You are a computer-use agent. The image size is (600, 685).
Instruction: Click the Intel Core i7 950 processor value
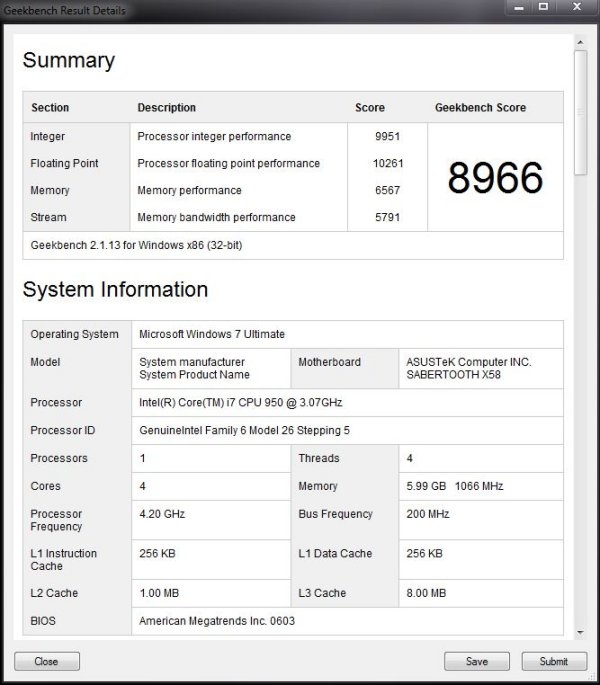tap(240, 402)
